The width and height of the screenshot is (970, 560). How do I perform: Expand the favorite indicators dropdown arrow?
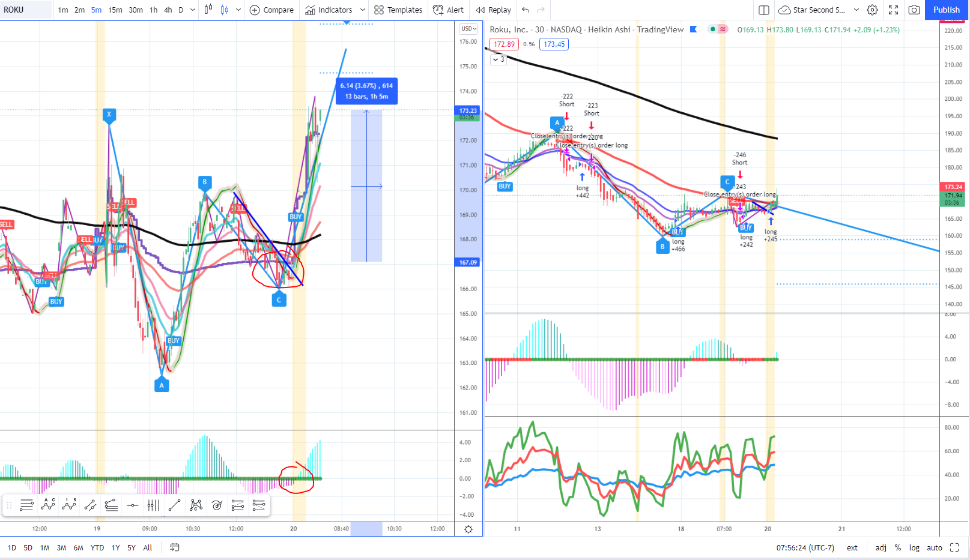[362, 10]
